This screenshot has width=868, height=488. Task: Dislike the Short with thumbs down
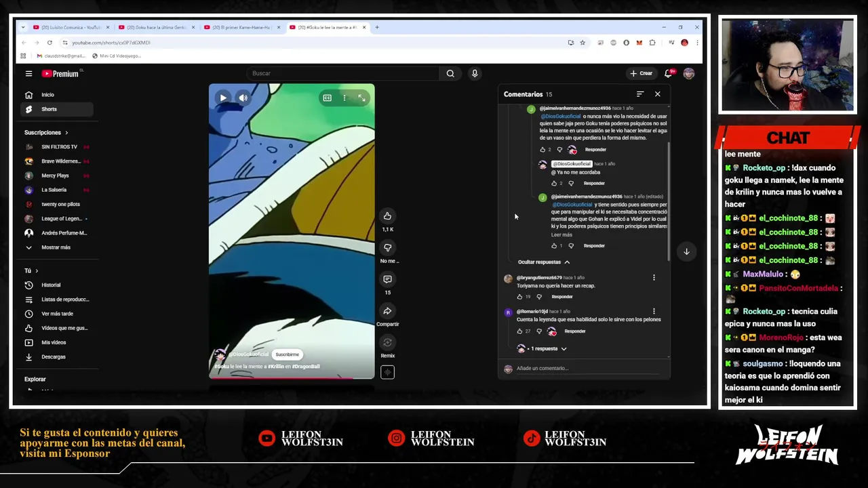(x=387, y=247)
